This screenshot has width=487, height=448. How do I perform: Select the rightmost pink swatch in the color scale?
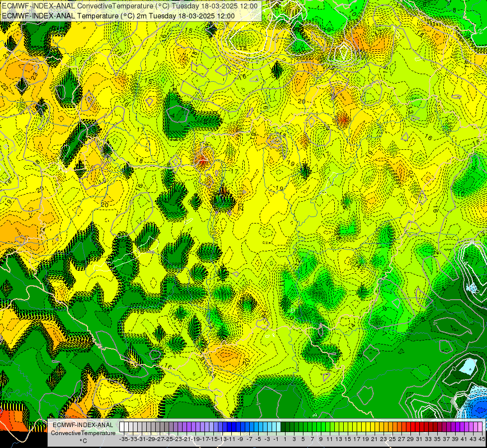(x=480, y=427)
